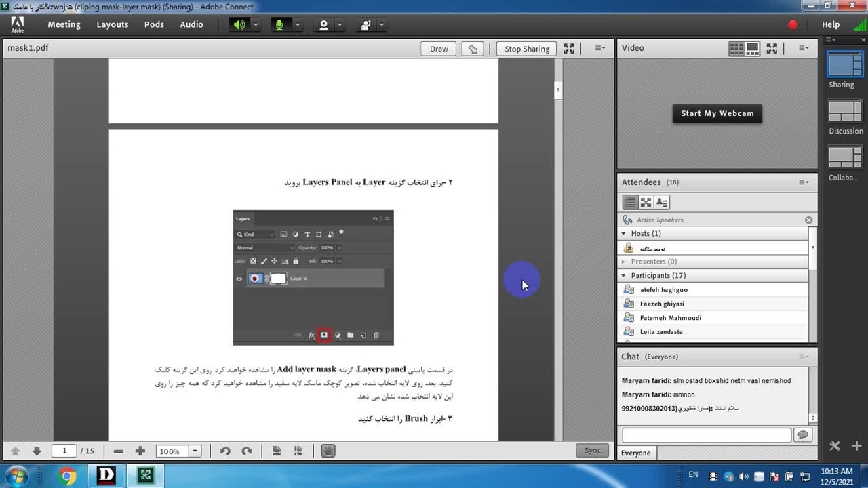This screenshot has width=868, height=488.
Task: Expand the Presenters (0) group
Action: tap(624, 261)
